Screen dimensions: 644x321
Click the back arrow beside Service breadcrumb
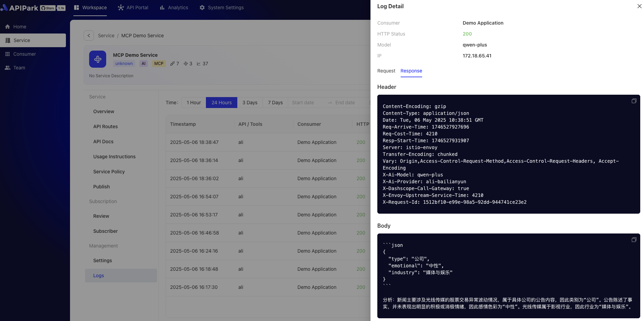[x=89, y=36]
